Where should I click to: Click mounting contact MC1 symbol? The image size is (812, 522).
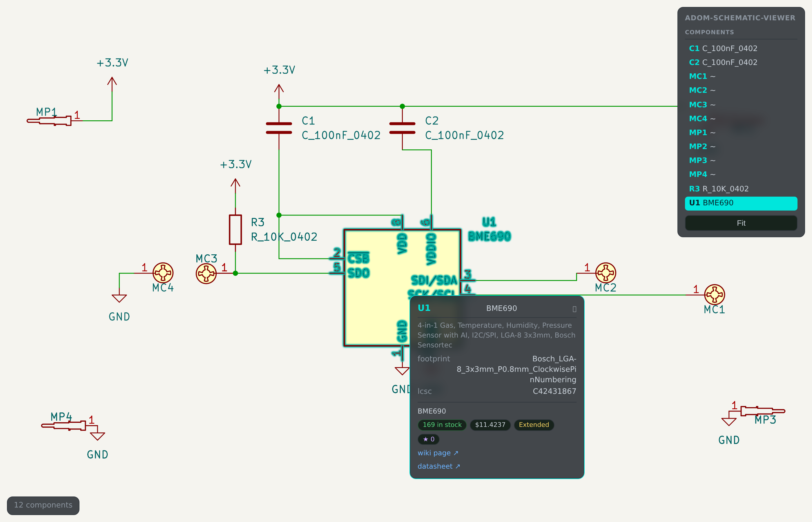point(714,295)
